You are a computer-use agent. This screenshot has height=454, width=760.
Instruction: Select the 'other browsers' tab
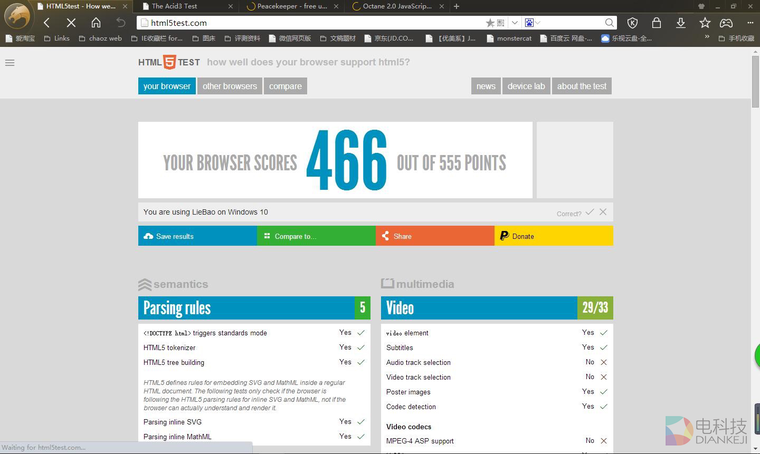coord(230,86)
